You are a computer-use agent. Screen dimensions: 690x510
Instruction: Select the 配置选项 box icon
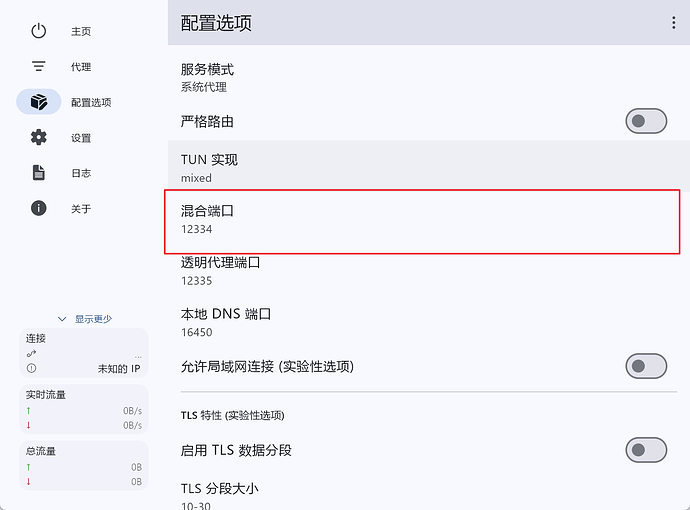(x=39, y=102)
